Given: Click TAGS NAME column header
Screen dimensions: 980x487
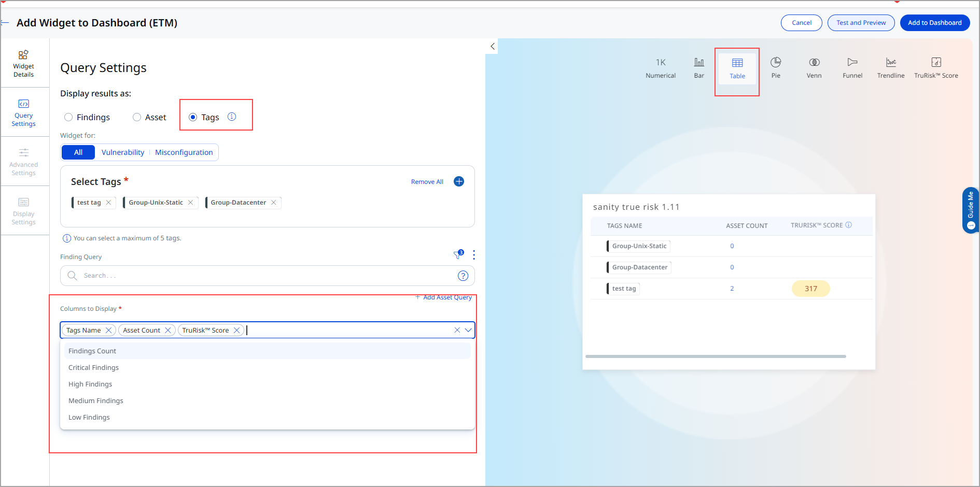Looking at the screenshot, I should [624, 226].
